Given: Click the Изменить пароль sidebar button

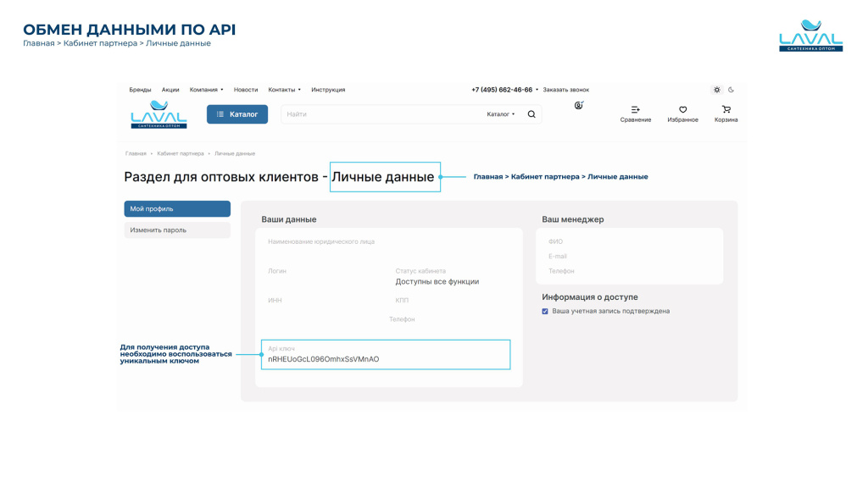Looking at the screenshot, I should [177, 230].
